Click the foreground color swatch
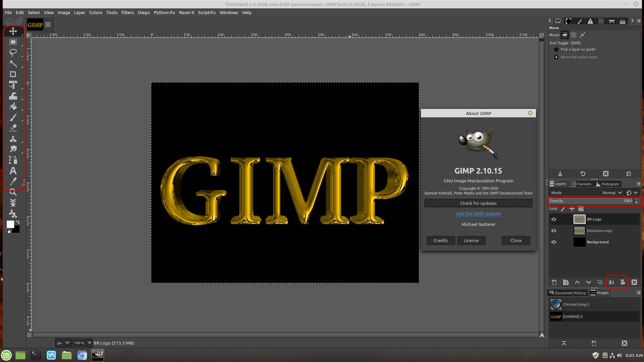Image resolution: width=644 pixels, height=362 pixels. [10, 224]
